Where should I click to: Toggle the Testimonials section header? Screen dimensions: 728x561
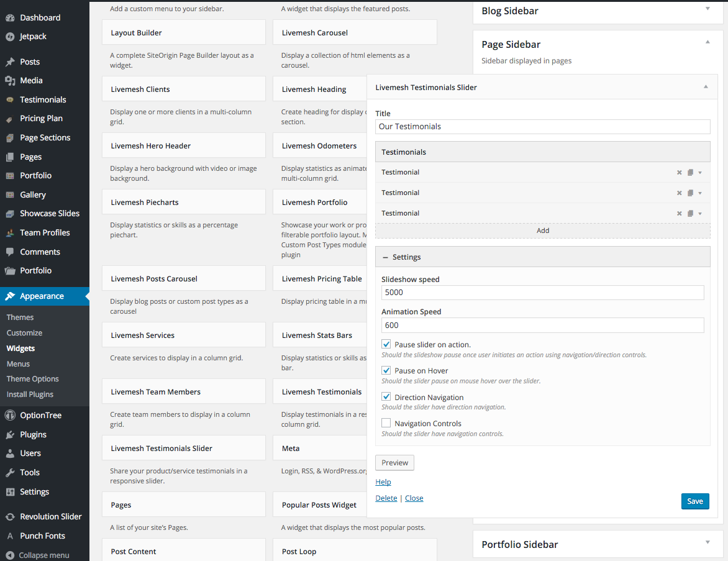pyautogui.click(x=543, y=152)
